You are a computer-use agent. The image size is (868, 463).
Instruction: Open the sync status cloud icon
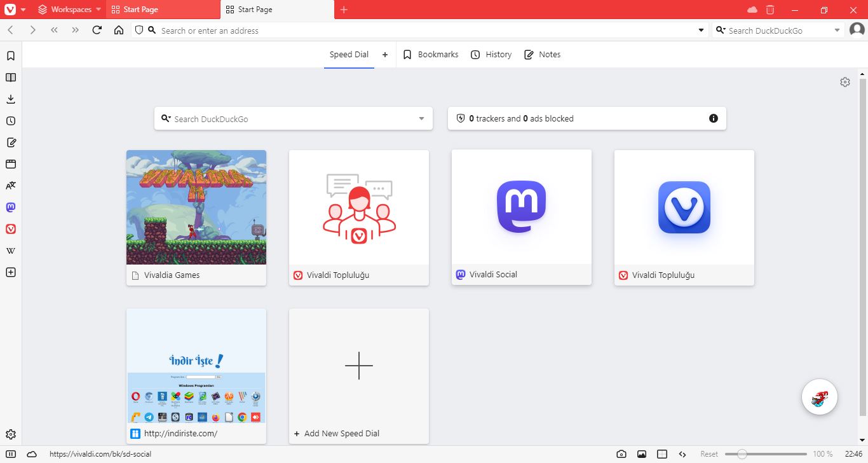(x=752, y=10)
